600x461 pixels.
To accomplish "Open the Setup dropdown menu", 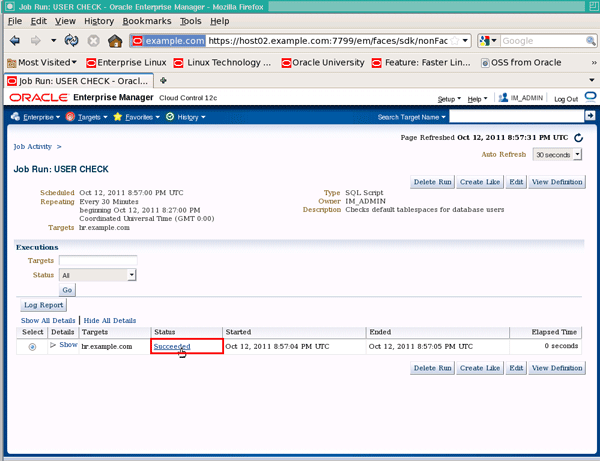I will [x=449, y=99].
